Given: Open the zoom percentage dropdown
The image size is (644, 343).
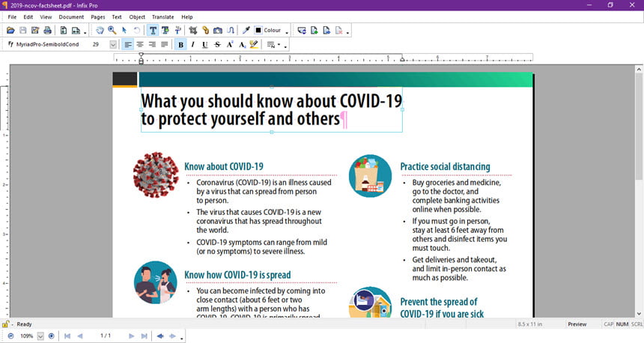Looking at the screenshot, I should point(40,336).
